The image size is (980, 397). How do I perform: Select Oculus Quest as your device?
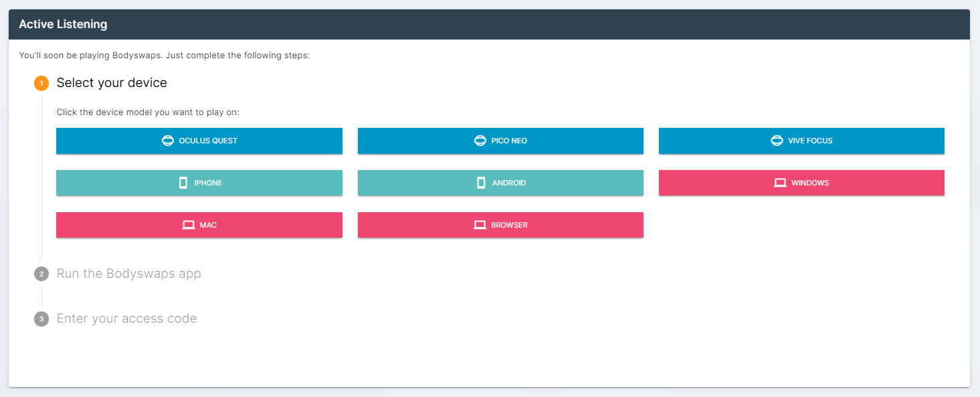(x=199, y=141)
